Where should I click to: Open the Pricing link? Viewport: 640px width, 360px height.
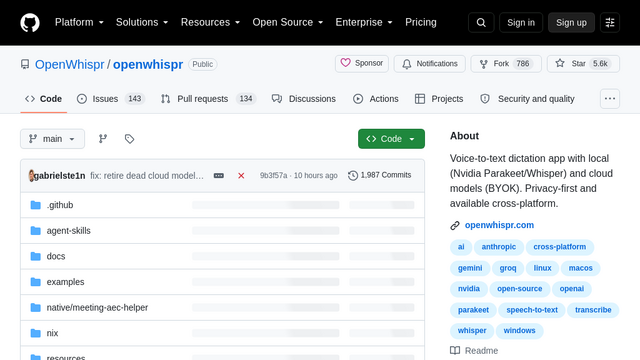[x=421, y=22]
